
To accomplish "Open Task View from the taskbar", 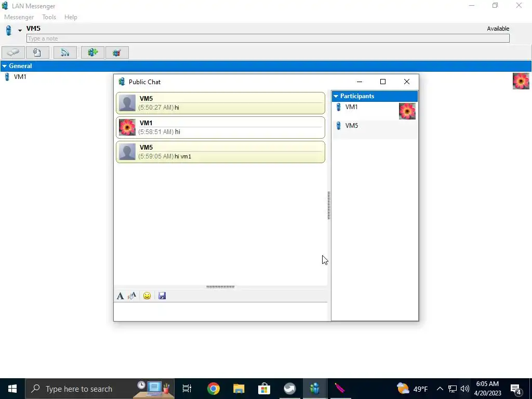I will [187, 389].
